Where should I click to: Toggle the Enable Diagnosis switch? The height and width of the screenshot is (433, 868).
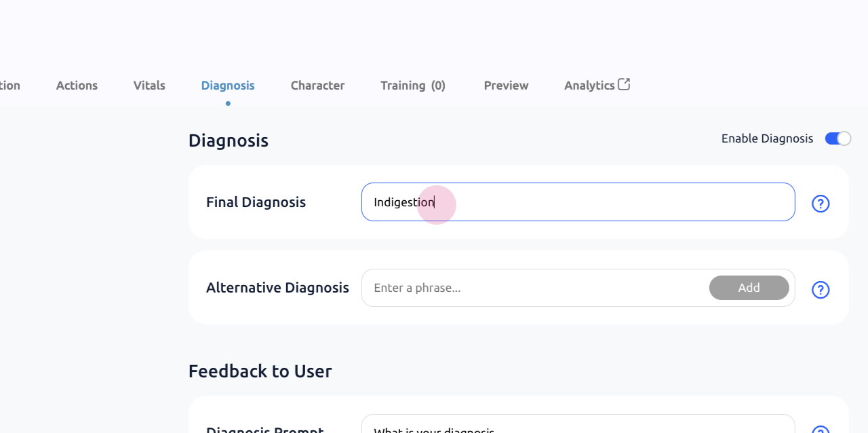pyautogui.click(x=837, y=138)
